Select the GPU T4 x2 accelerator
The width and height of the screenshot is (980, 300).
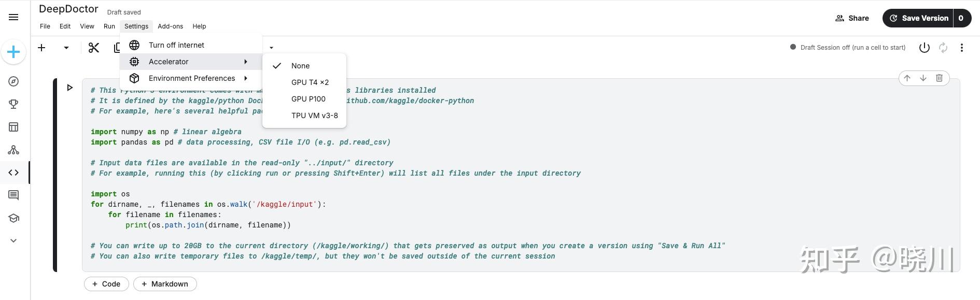(310, 82)
